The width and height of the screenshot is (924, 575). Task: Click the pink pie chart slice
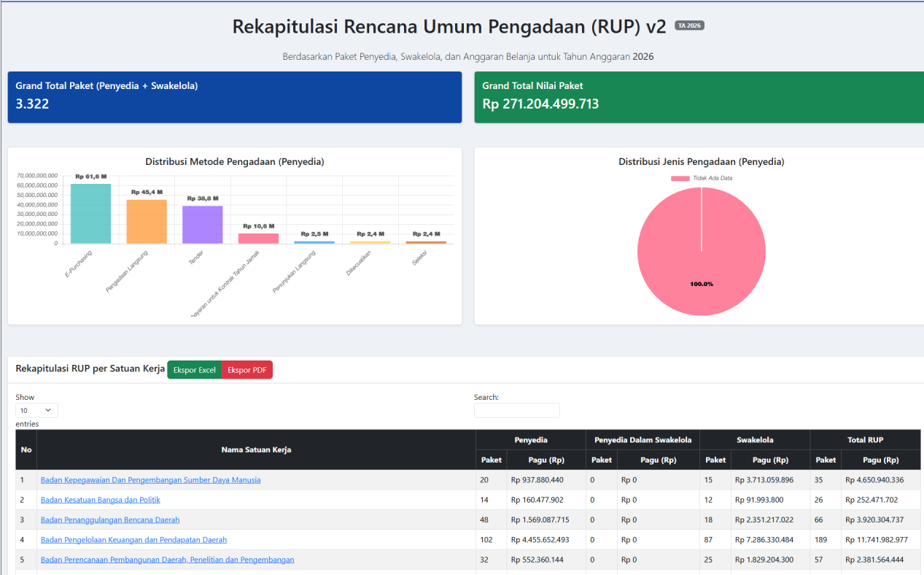pos(702,252)
